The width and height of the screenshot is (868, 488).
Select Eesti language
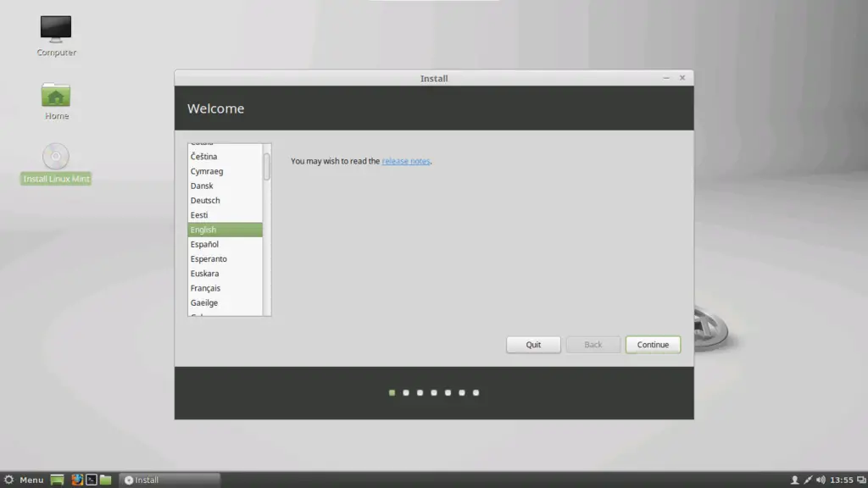225,214
